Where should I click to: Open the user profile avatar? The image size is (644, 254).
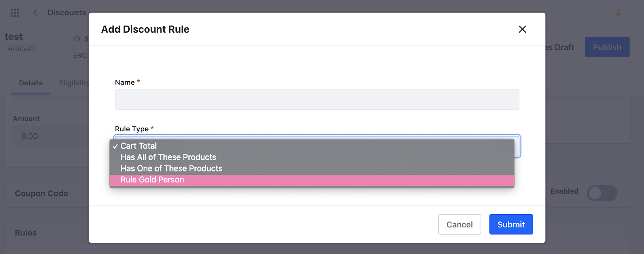618,12
